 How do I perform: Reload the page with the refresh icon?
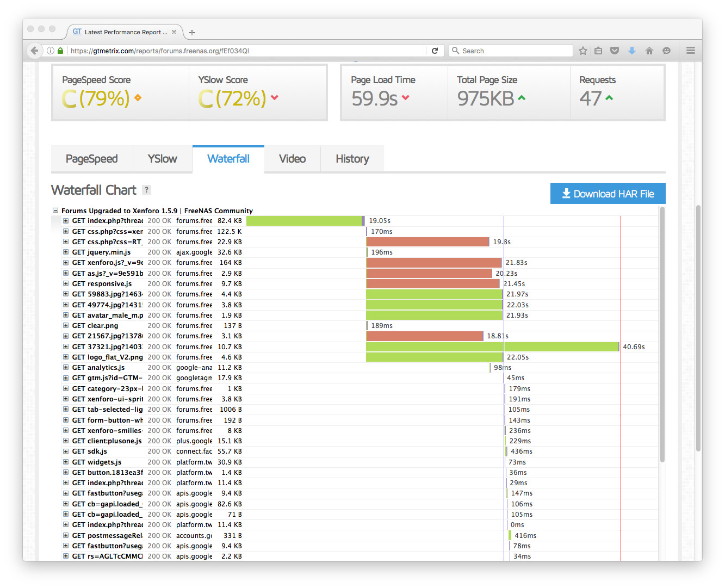pyautogui.click(x=435, y=51)
